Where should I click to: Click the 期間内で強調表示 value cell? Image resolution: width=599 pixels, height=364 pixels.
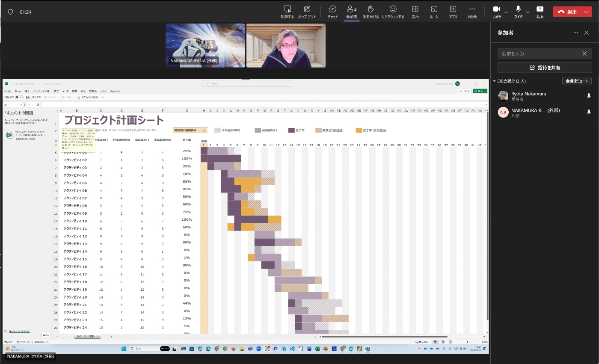[204, 130]
